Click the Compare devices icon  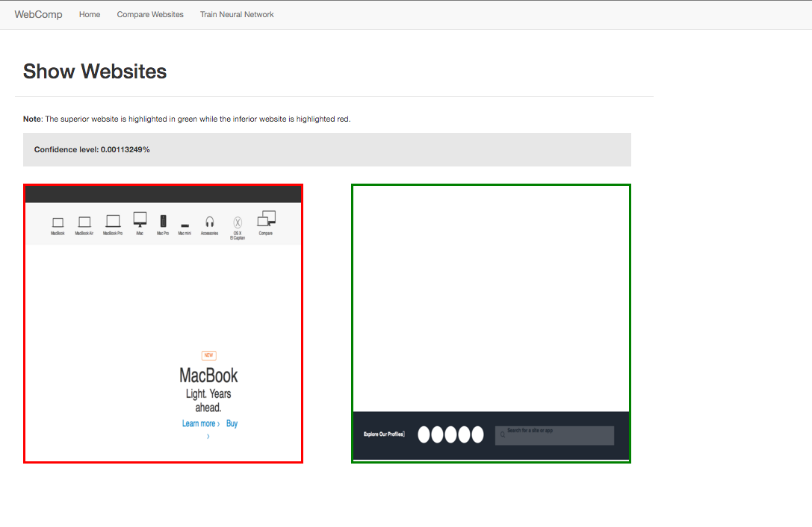click(266, 219)
